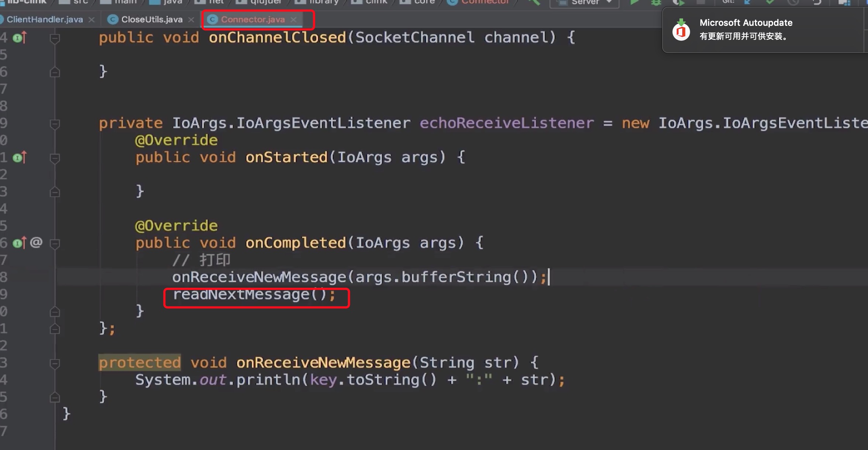
Task: Collapse the onChannelClosed method fold marker
Action: (55, 38)
